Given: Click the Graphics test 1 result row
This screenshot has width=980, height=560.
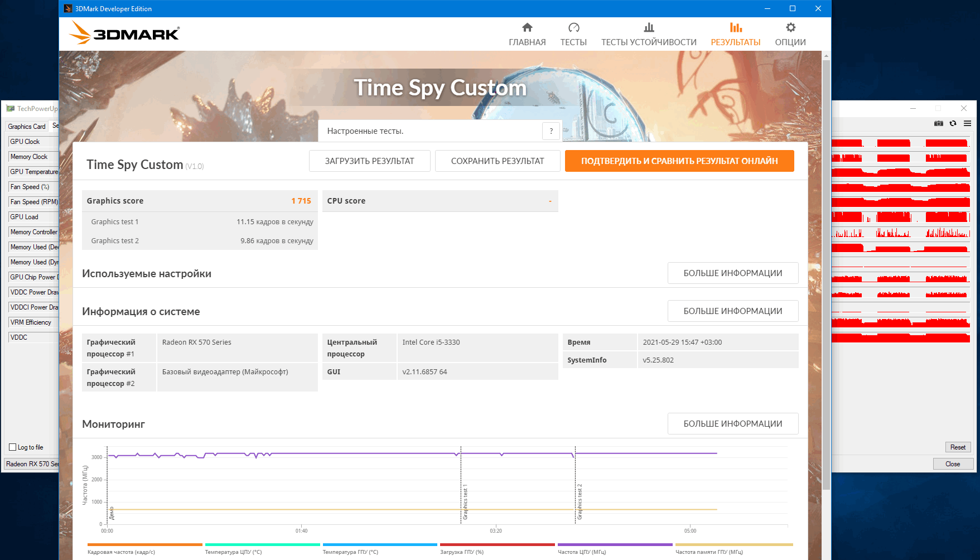Looking at the screenshot, I should click(x=200, y=221).
